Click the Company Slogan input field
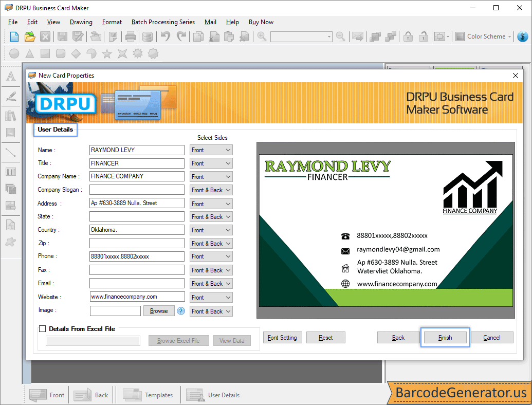 pos(137,190)
